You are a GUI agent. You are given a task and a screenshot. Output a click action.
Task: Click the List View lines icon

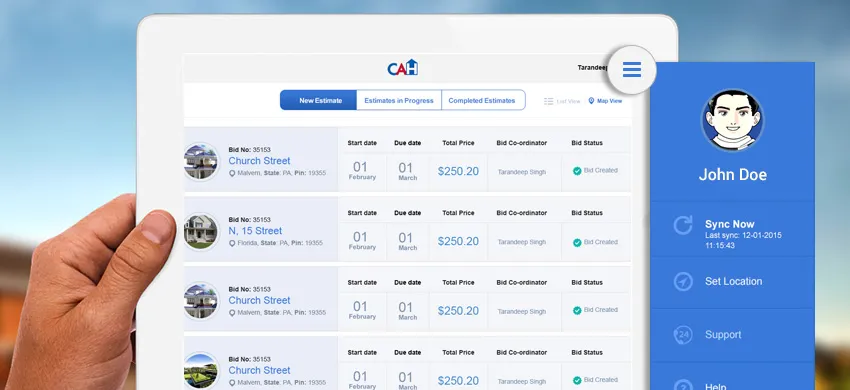549,101
